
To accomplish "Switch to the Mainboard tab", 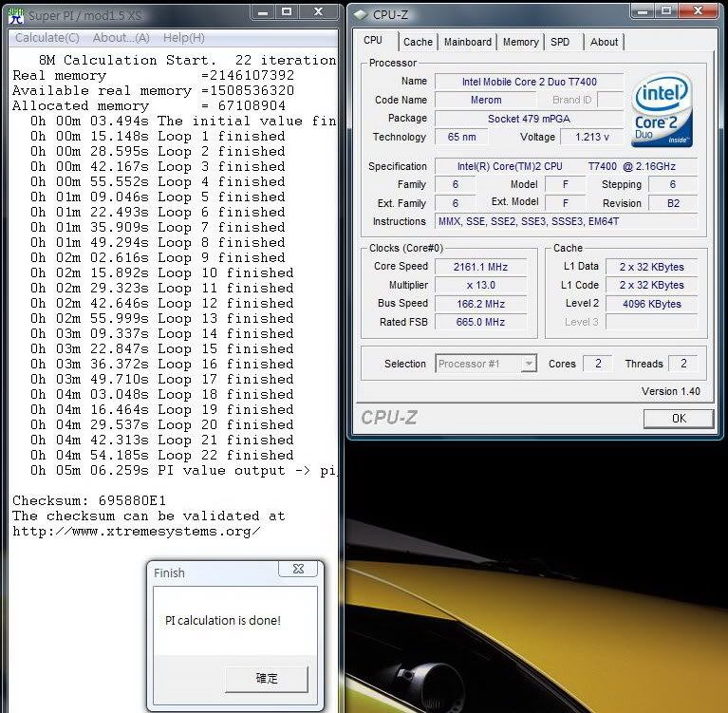I will (x=468, y=42).
